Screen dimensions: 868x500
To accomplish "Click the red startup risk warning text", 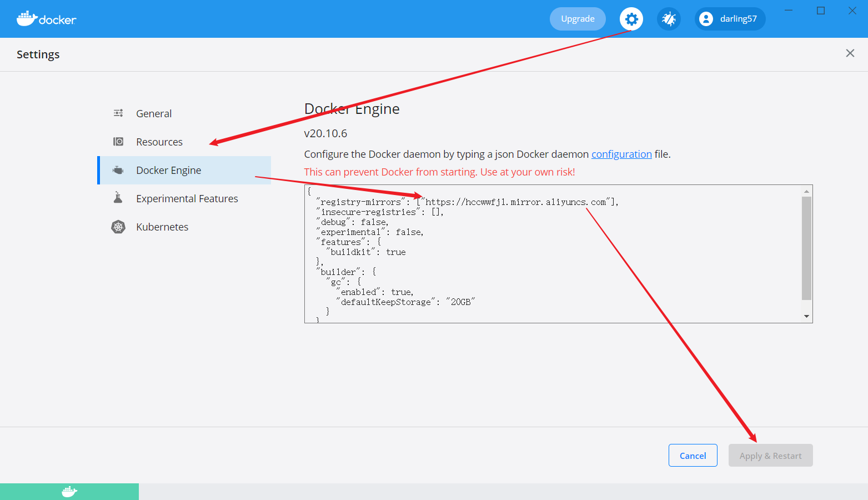I will click(x=439, y=172).
